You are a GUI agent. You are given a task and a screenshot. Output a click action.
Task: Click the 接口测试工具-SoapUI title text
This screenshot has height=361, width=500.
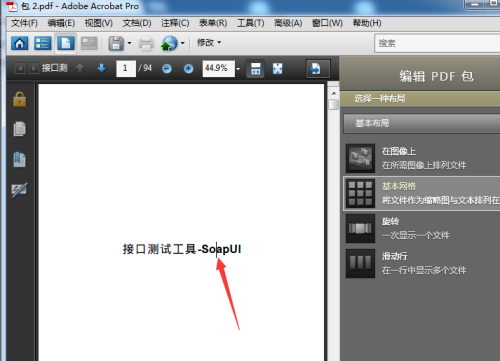point(182,249)
